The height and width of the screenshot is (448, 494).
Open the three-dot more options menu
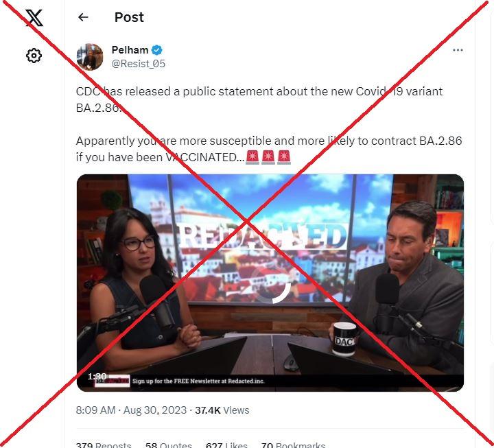458,50
